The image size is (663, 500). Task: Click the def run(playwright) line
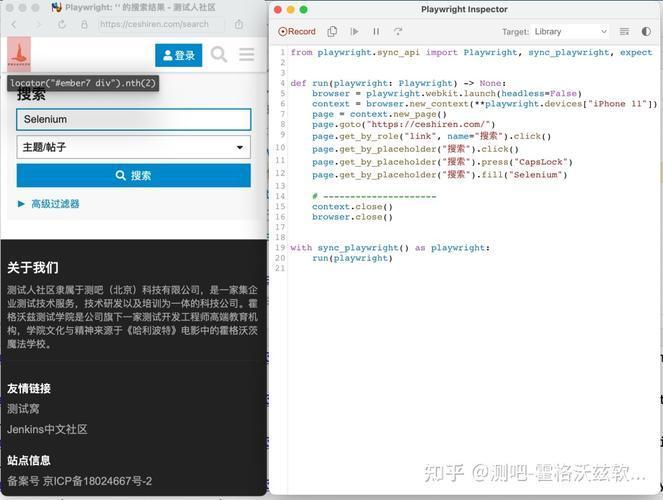pos(398,83)
